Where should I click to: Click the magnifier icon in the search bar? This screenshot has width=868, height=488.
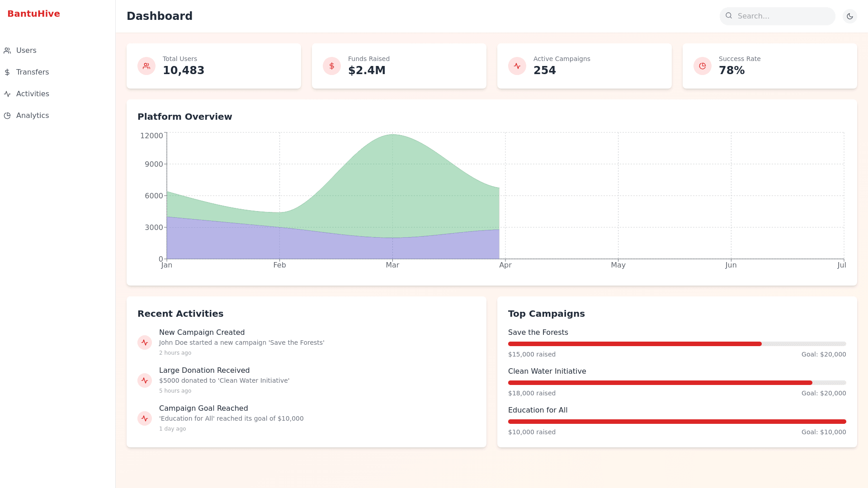[x=729, y=16]
